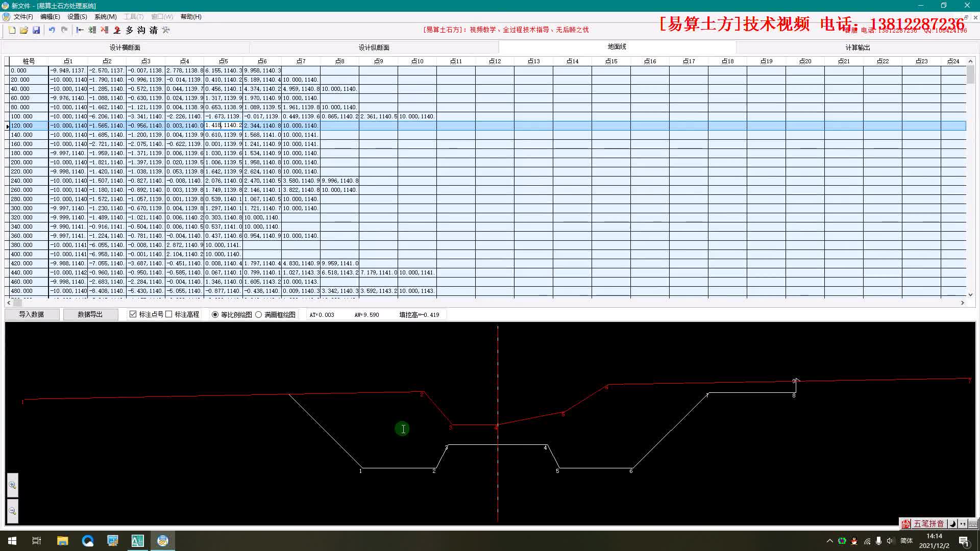The width and height of the screenshot is (980, 551).
Task: Click the 导入数据 button
Action: click(32, 314)
